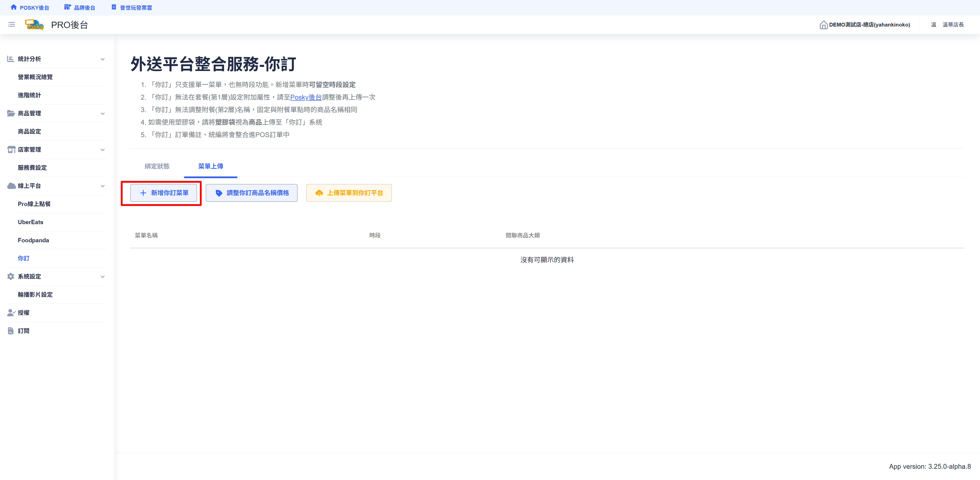Image resolution: width=980 pixels, height=480 pixels.
Task: Click the 普世玩發票雲 receipt icon
Action: click(x=114, y=7)
